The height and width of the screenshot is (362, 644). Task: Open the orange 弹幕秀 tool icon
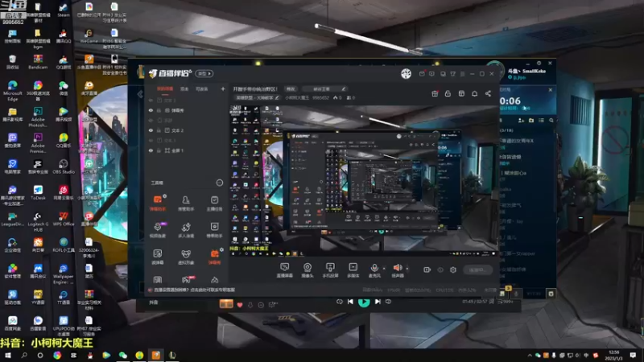pyautogui.click(x=214, y=257)
